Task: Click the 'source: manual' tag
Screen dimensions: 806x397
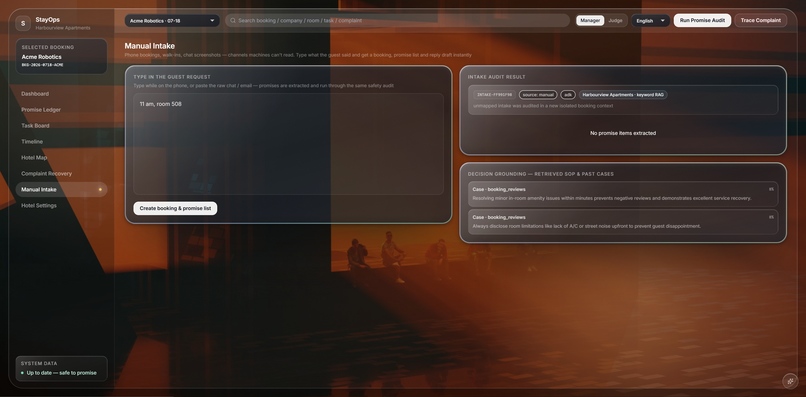Action: click(x=538, y=95)
